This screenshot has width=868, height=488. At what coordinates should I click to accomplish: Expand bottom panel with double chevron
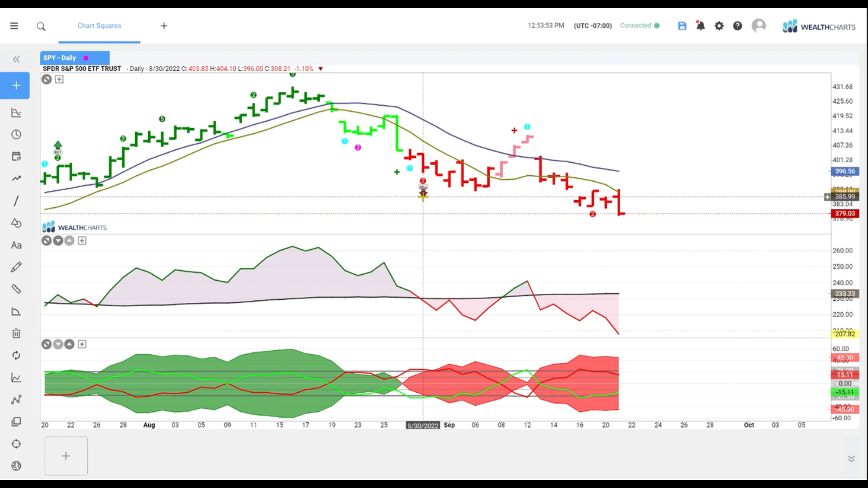851,459
